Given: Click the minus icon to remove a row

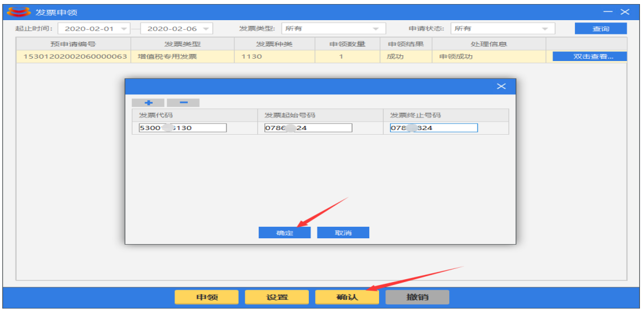Looking at the screenshot, I should coord(183,102).
